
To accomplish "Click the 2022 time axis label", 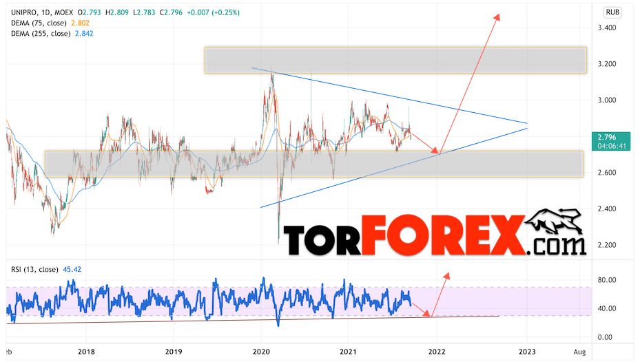I will [437, 352].
